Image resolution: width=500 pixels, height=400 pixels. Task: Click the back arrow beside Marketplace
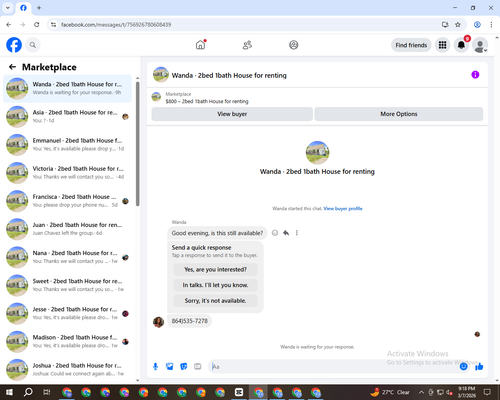[12, 67]
